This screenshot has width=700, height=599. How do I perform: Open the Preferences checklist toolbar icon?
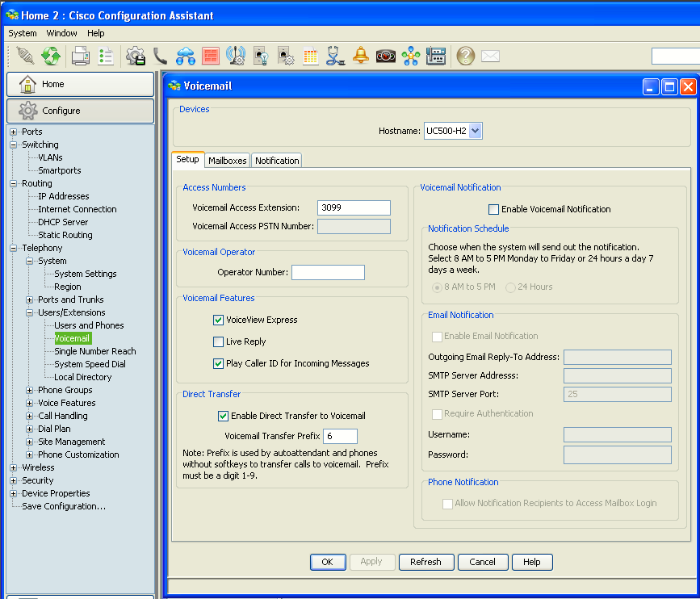(x=106, y=57)
